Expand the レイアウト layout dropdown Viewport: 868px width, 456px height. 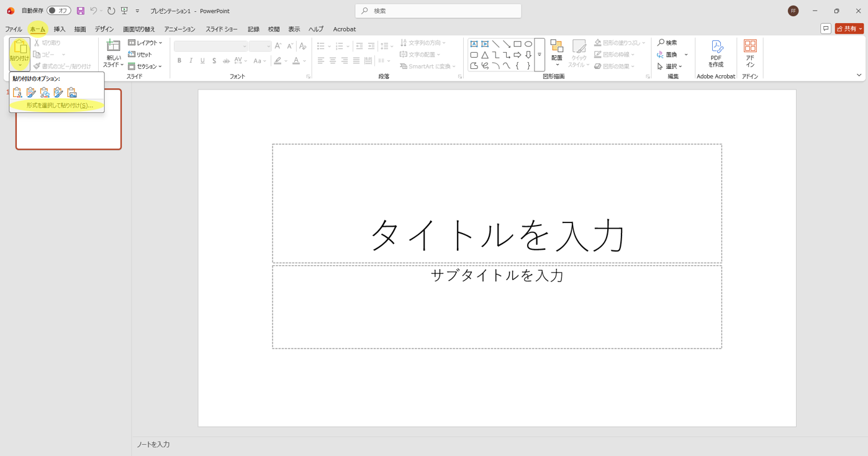point(145,43)
